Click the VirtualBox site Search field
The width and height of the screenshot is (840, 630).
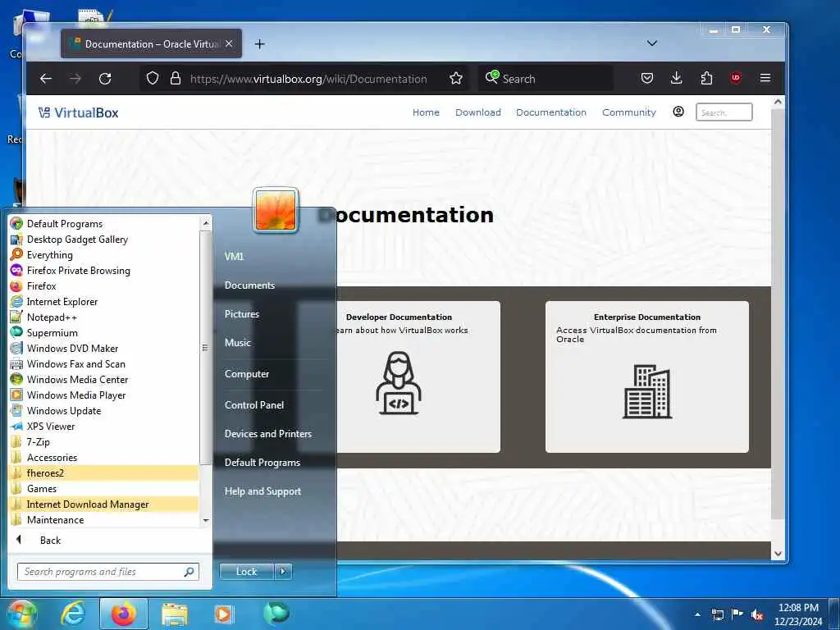click(724, 112)
